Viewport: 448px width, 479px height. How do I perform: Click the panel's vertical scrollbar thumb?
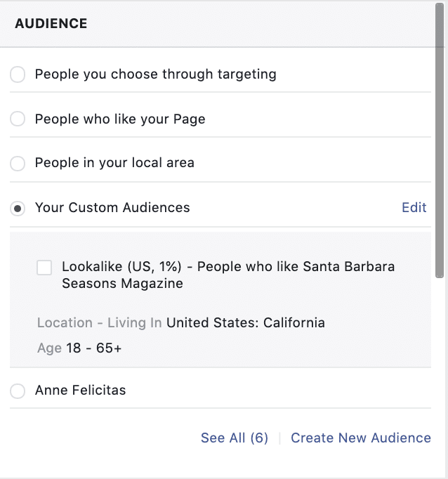[440, 140]
